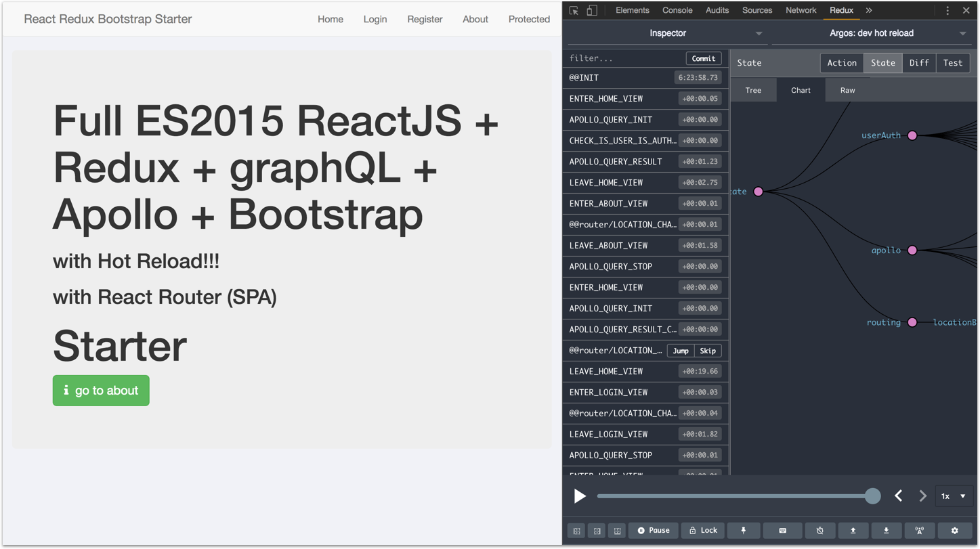Open Argos: dev hot reload instance dropdown
Screen dimensions: 980x549
tap(871, 33)
